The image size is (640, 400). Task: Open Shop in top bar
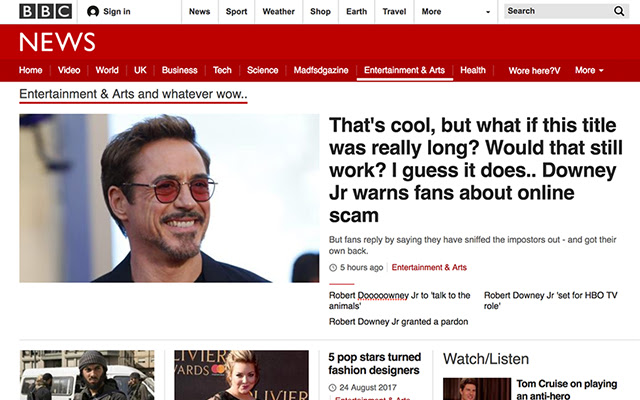coord(320,11)
